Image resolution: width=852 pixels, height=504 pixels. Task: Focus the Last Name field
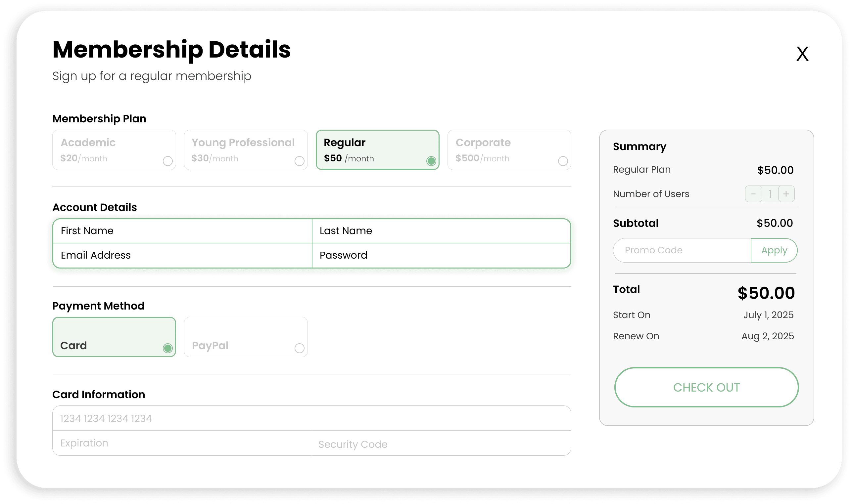click(x=441, y=231)
